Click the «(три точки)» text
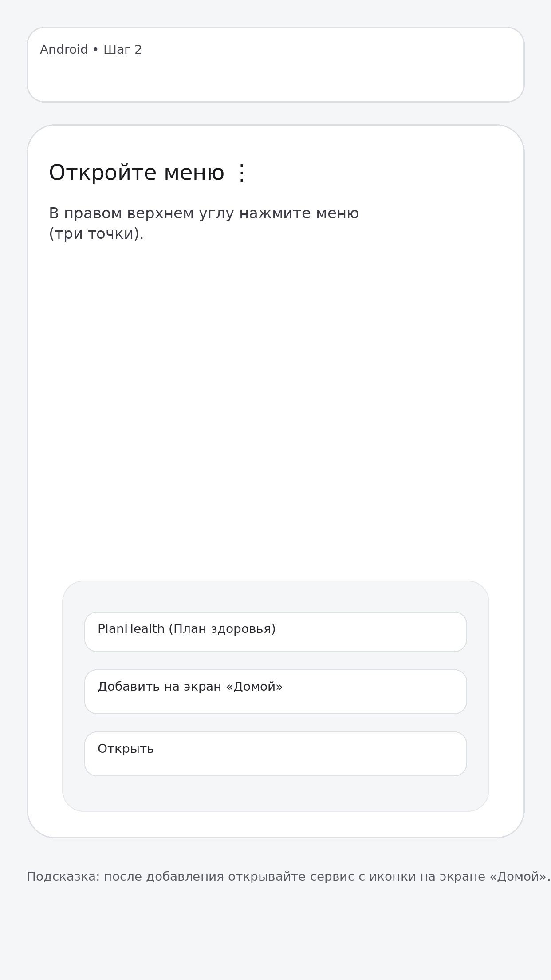This screenshot has width=551, height=980. 96,234
